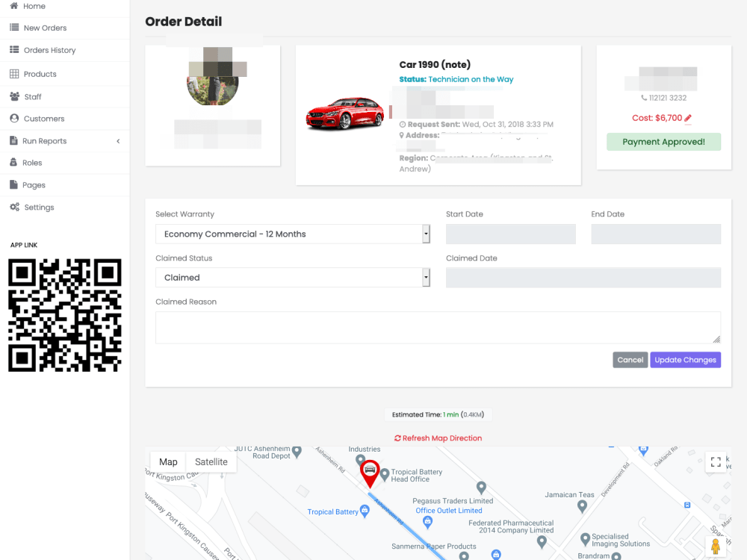Click the Staff people icon
The width and height of the screenshot is (747, 560).
[16, 96]
